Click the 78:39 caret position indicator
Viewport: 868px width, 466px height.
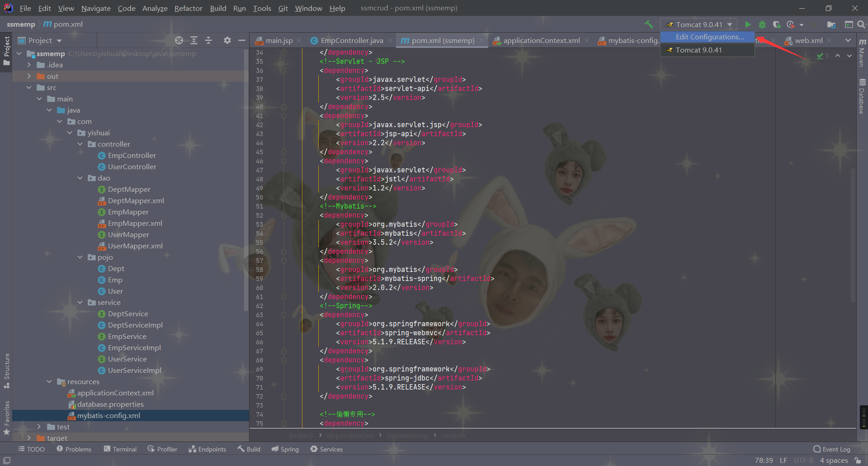click(x=764, y=460)
